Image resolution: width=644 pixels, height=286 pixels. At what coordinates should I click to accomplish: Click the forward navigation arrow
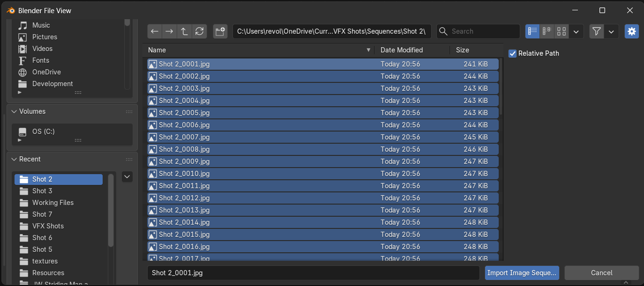click(170, 31)
